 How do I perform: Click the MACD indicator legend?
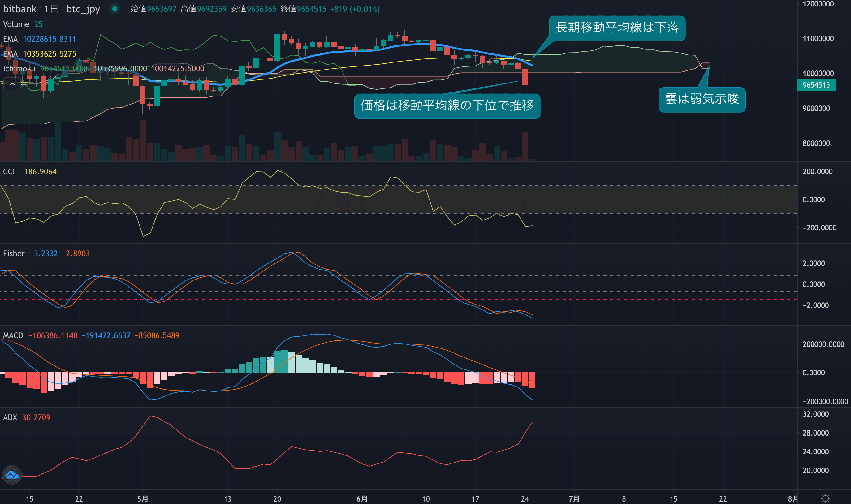13,335
